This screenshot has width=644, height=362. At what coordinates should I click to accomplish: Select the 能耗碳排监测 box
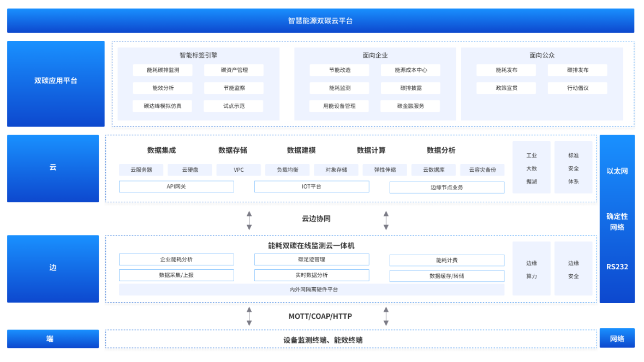pyautogui.click(x=163, y=70)
